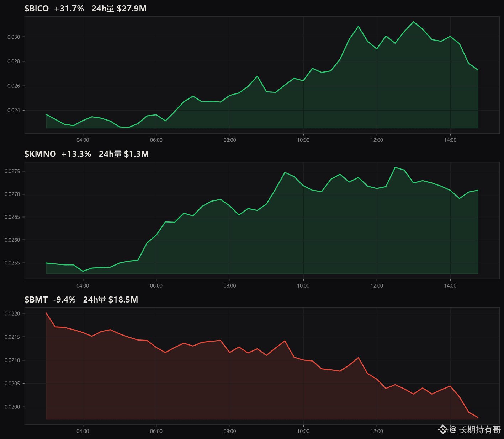Click the 10:00 tick under KMNO chart
This screenshot has height=439, width=504.
point(303,286)
